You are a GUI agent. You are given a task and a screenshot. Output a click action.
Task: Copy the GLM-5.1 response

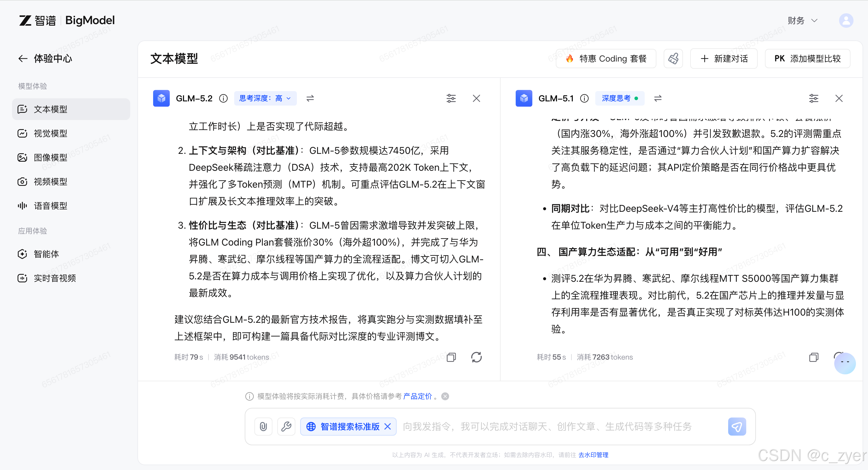[x=814, y=357]
